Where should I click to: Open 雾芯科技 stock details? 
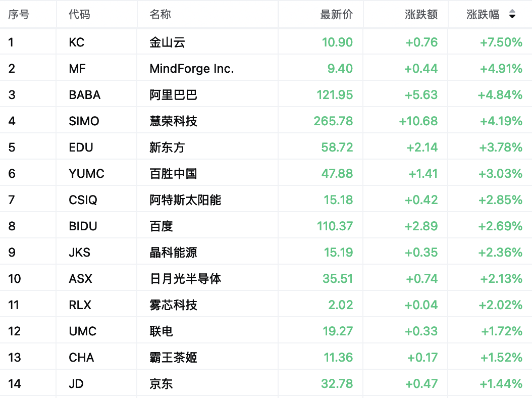pyautogui.click(x=173, y=305)
